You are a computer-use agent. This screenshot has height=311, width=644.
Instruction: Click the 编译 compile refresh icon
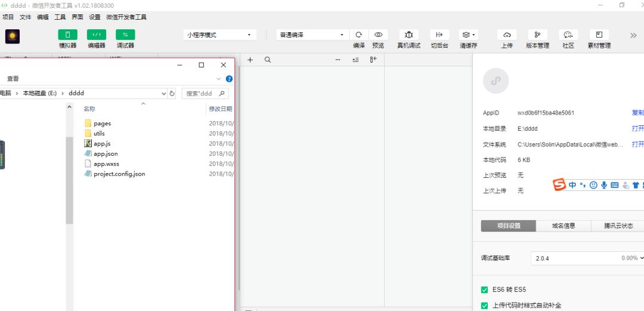359,35
